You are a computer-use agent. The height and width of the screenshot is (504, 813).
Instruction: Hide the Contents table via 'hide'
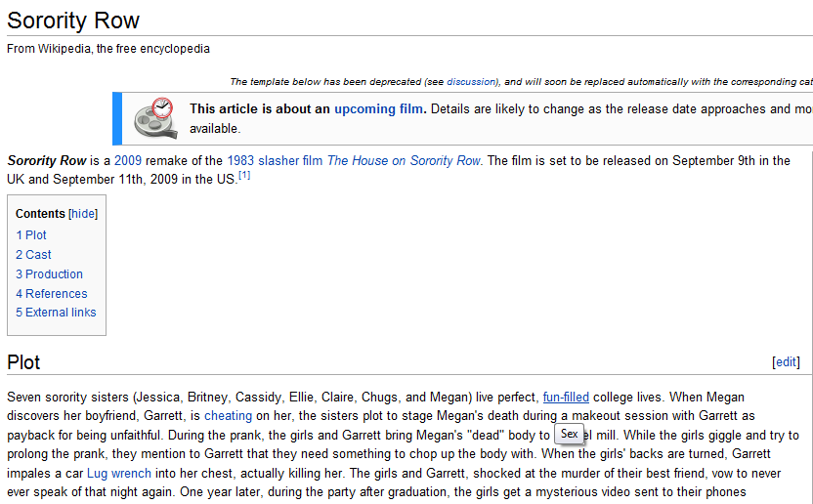[x=83, y=214]
